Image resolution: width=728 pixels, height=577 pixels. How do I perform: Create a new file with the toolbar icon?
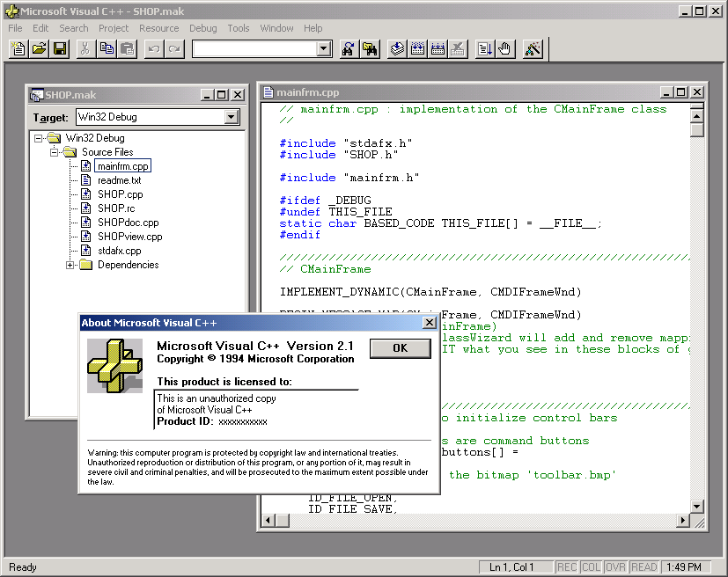tap(18, 48)
